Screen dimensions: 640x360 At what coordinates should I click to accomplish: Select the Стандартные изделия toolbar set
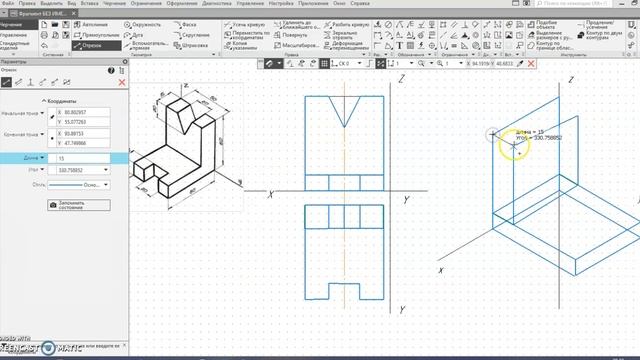[15, 45]
